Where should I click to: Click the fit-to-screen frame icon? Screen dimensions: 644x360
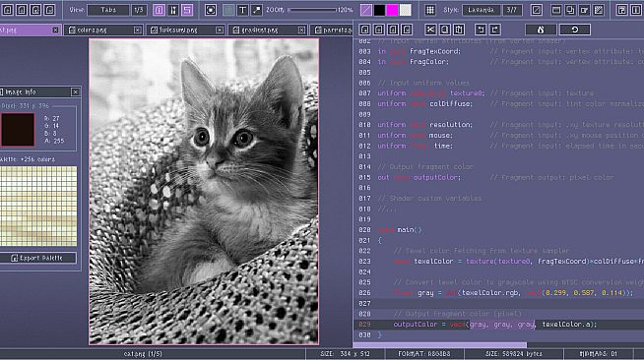[211, 10]
